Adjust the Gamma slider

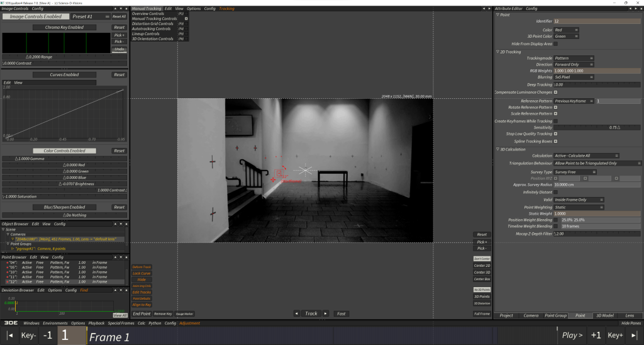[64, 159]
